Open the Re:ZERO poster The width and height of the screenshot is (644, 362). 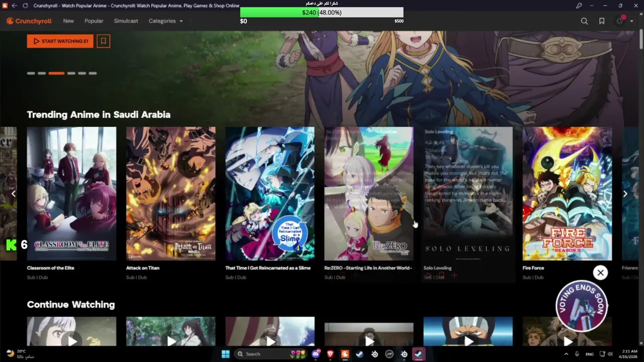(x=369, y=194)
